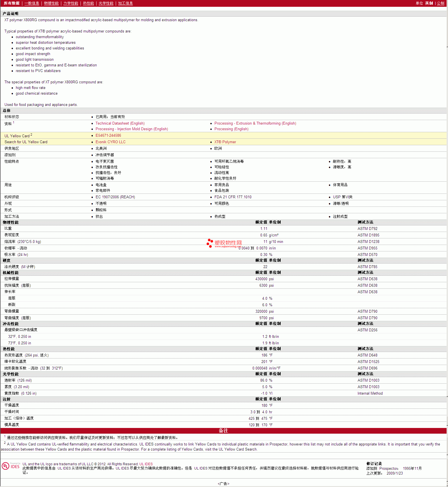The width and height of the screenshot is (448, 487).
Task: Select the 食品包装 application entry
Action: (x=222, y=191)
